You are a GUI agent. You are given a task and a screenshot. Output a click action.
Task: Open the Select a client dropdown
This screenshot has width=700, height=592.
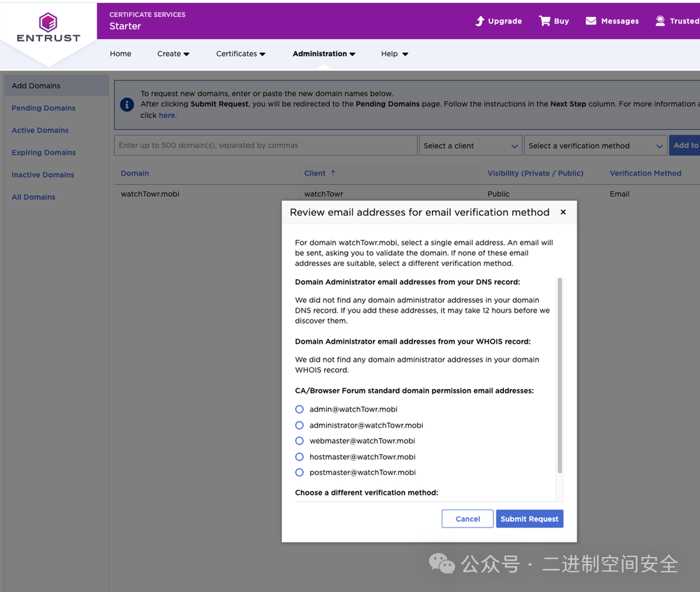coord(470,146)
